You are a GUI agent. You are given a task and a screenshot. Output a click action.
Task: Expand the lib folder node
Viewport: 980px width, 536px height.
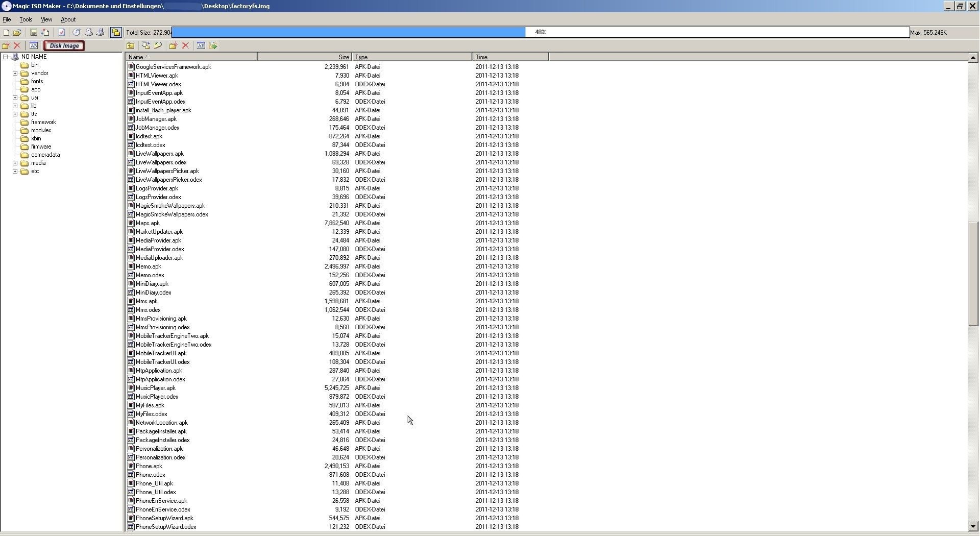click(x=15, y=106)
